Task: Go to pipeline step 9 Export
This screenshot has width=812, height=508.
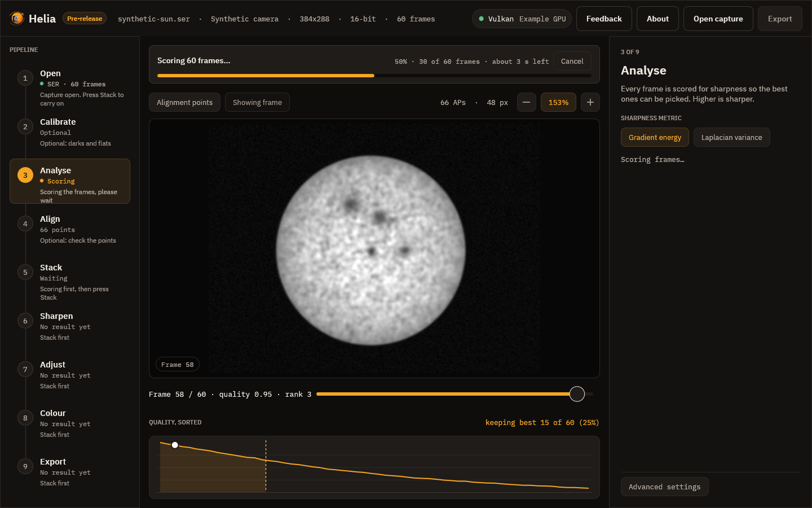Action: click(70, 472)
